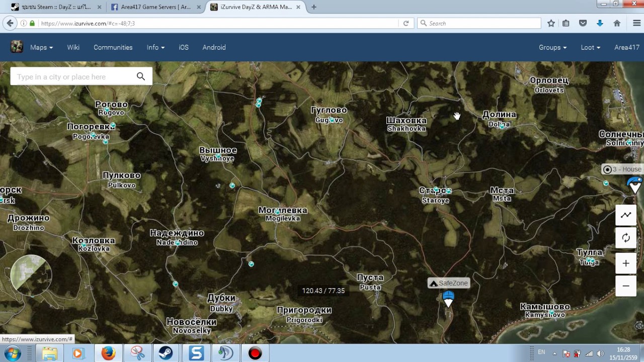Screen dimensions: 644x362
Task: Click the blue SafeZone map marker pin
Action: [448, 299]
